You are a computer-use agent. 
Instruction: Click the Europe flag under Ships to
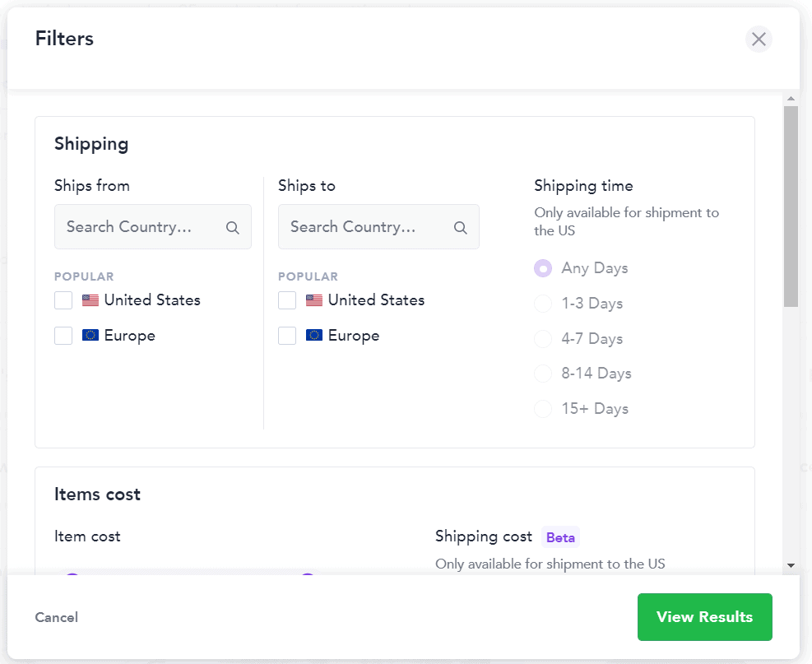(x=314, y=336)
